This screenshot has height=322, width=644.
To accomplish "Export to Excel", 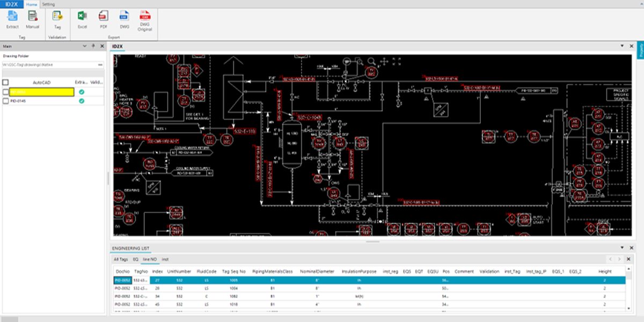I will tap(82, 20).
